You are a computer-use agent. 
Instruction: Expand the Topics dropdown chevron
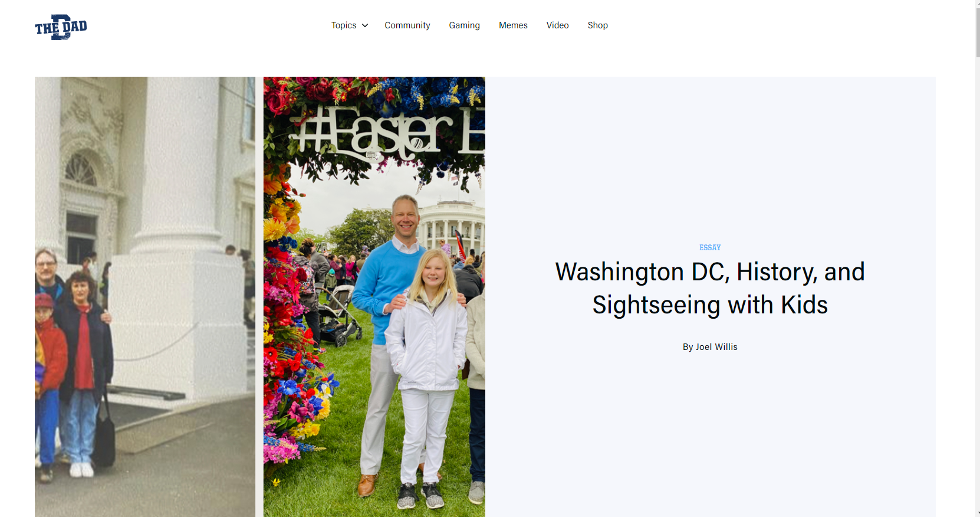pos(365,25)
